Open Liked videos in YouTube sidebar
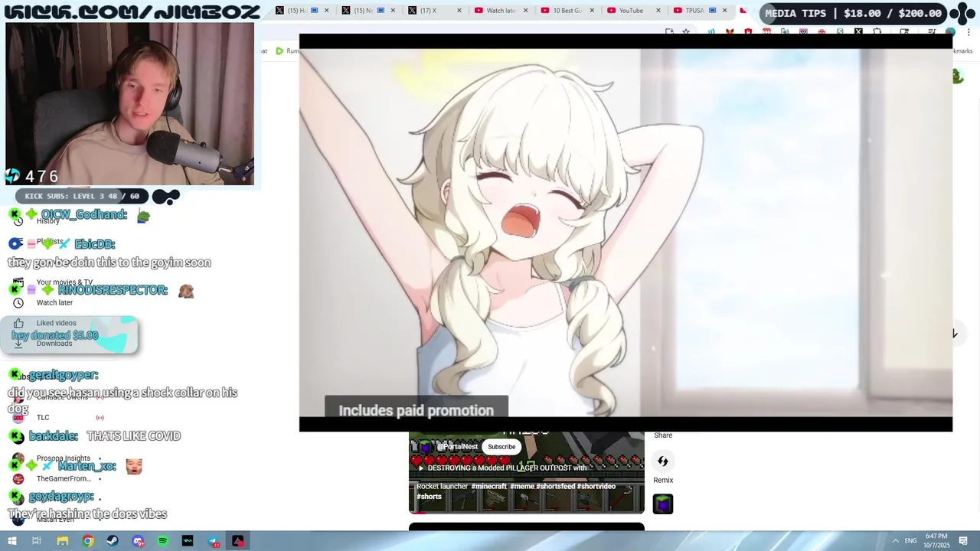The width and height of the screenshot is (980, 551). [x=56, y=323]
